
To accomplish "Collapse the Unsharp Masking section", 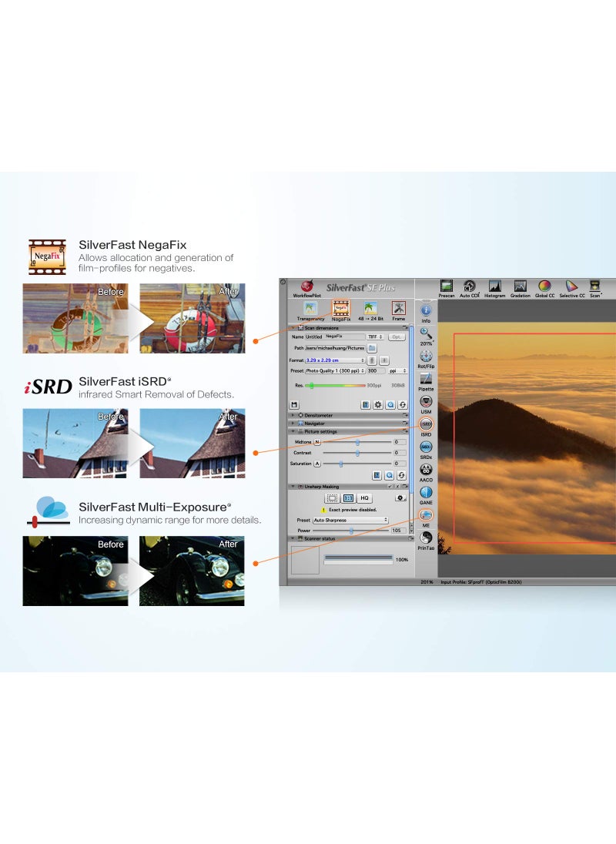I will 293,486.
